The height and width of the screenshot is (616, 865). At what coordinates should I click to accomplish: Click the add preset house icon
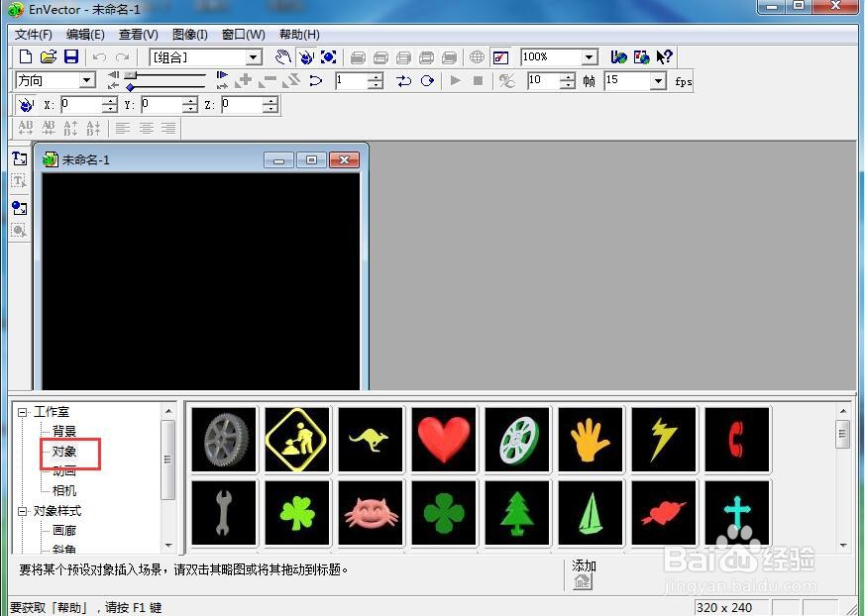click(x=582, y=581)
